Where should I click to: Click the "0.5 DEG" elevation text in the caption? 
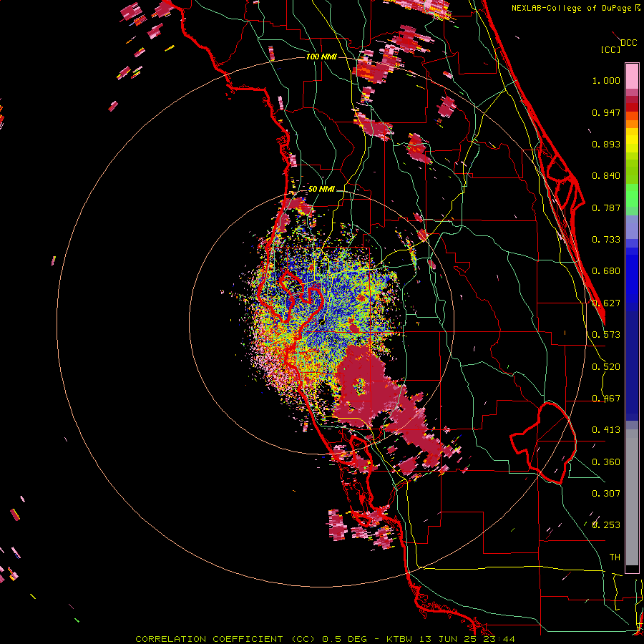[x=345, y=639]
